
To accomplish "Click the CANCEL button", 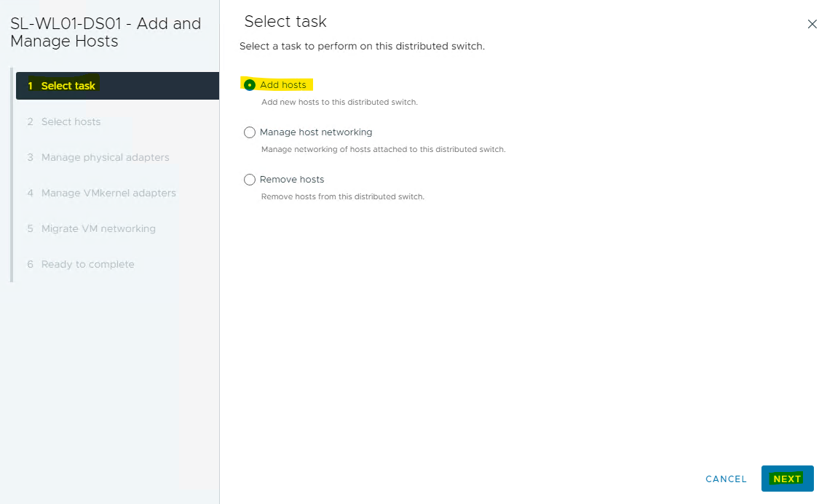I will point(726,479).
